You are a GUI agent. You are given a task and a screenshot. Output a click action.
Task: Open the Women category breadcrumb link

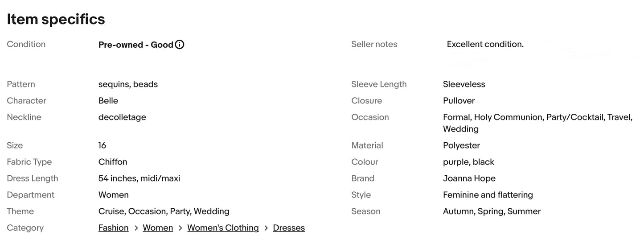(x=158, y=228)
